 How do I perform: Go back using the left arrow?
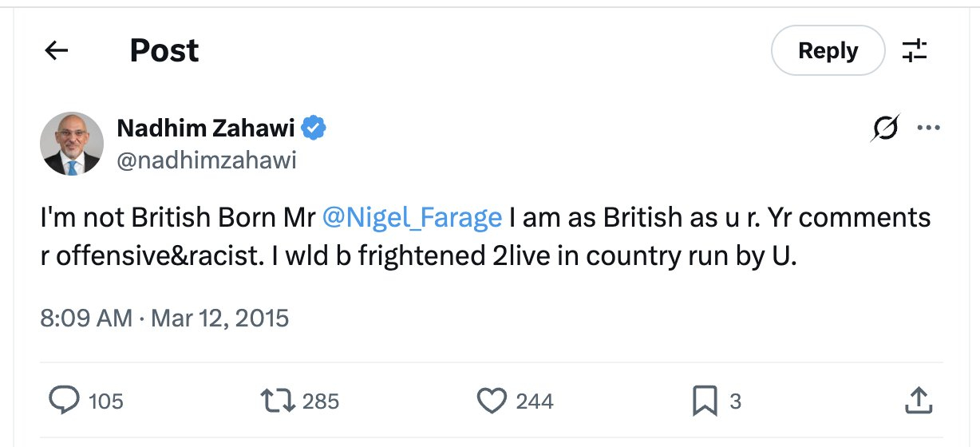click(57, 51)
